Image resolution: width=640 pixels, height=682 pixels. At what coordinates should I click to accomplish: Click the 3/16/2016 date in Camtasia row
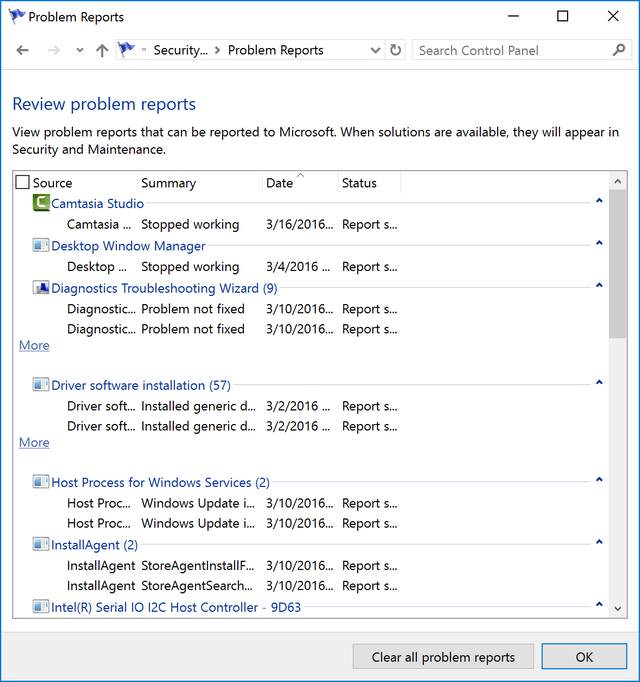pos(299,224)
